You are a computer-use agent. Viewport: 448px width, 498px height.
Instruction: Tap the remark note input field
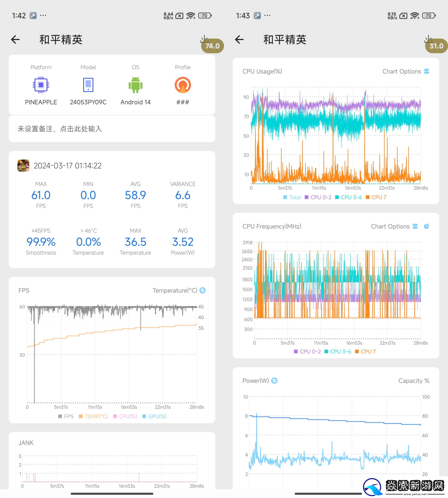point(112,129)
